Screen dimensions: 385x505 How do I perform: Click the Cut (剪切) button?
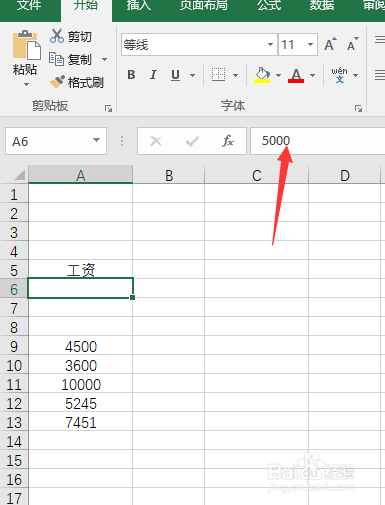coord(71,36)
